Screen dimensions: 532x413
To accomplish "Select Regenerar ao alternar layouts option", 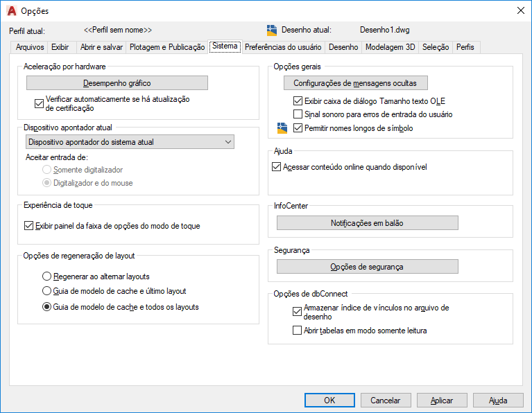I will tap(46, 276).
